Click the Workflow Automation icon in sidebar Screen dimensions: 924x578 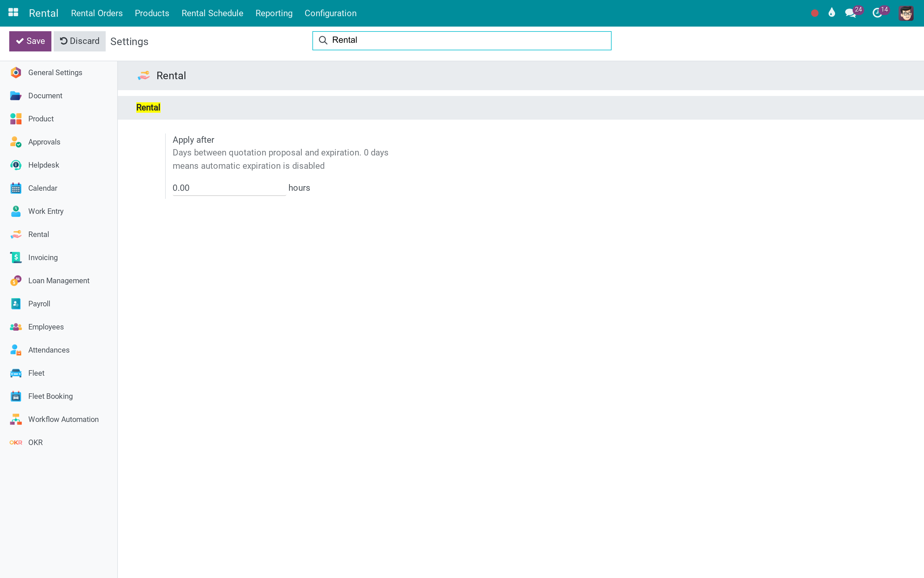[x=16, y=419]
